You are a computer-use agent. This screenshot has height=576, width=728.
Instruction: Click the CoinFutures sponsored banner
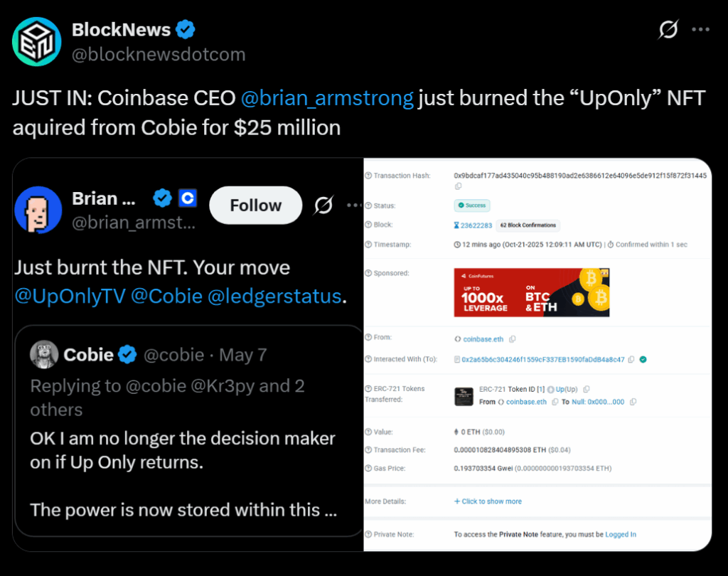(x=531, y=292)
